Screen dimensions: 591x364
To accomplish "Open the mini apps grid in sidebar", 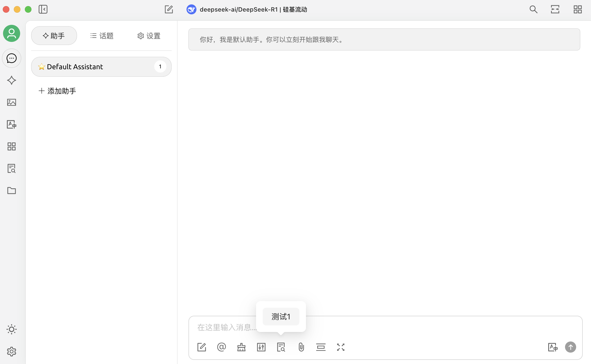I will [11, 146].
